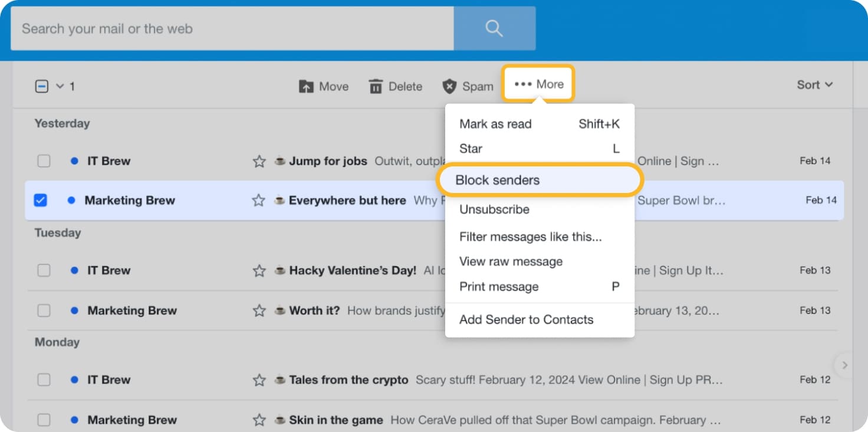Click the right chevron on the message row
Screen dimensions: 868x432
pyautogui.click(x=844, y=365)
